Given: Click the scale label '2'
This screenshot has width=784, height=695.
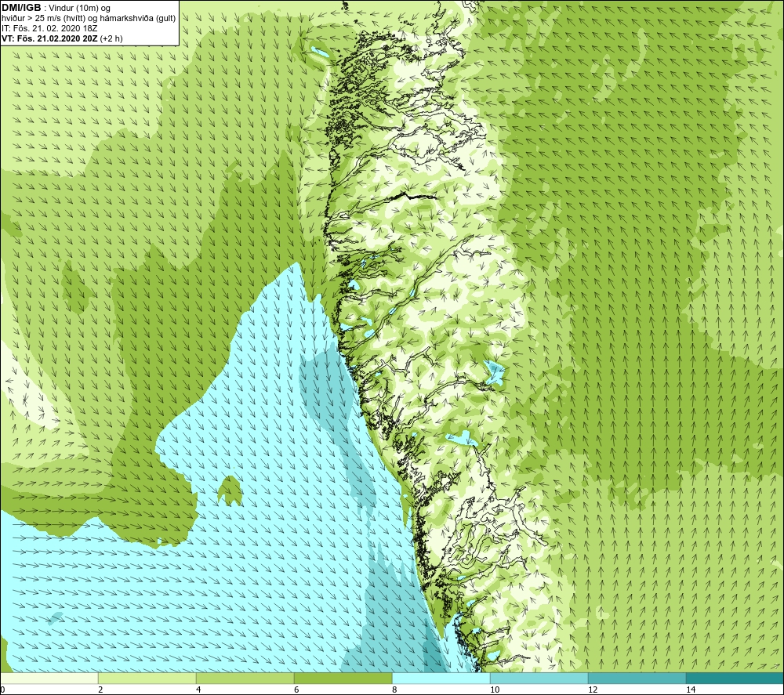Looking at the screenshot, I should [x=100, y=690].
